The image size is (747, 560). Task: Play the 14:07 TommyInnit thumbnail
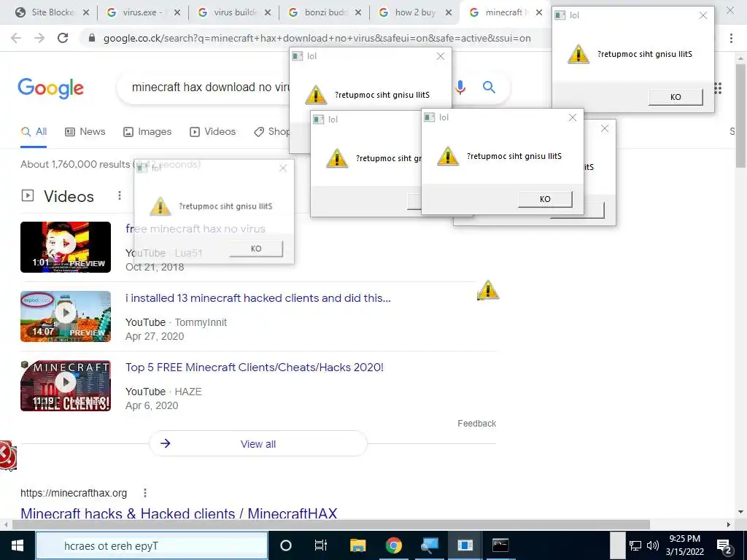click(x=66, y=316)
